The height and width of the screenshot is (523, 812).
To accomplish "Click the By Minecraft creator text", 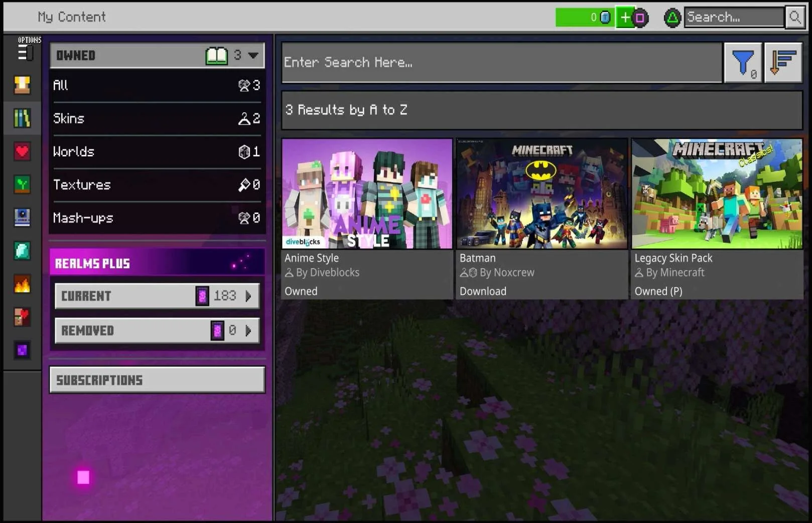I will (675, 273).
